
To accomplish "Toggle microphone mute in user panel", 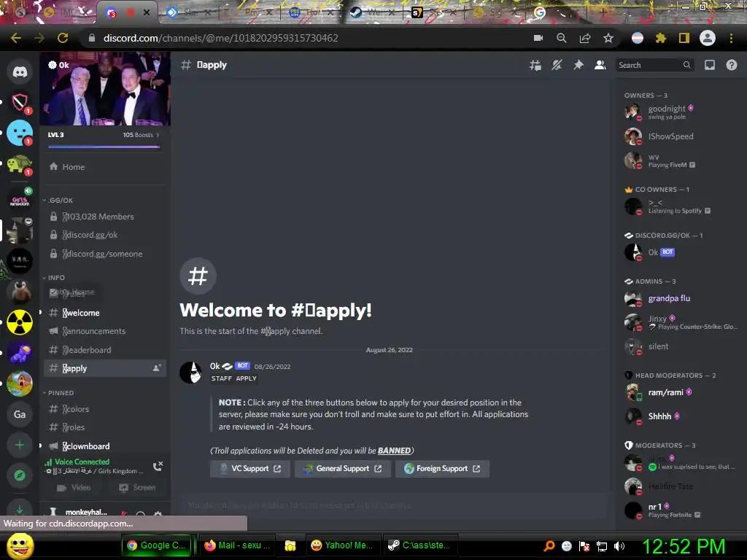I will (123, 513).
